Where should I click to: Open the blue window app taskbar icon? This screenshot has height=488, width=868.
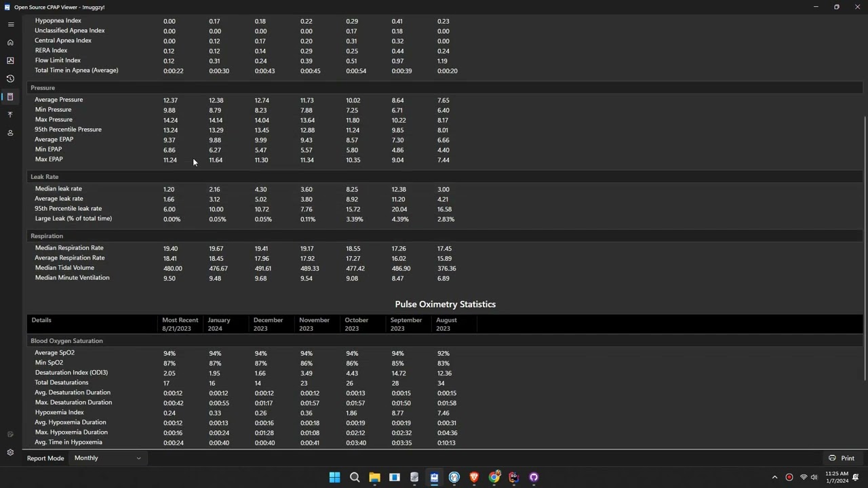394,477
